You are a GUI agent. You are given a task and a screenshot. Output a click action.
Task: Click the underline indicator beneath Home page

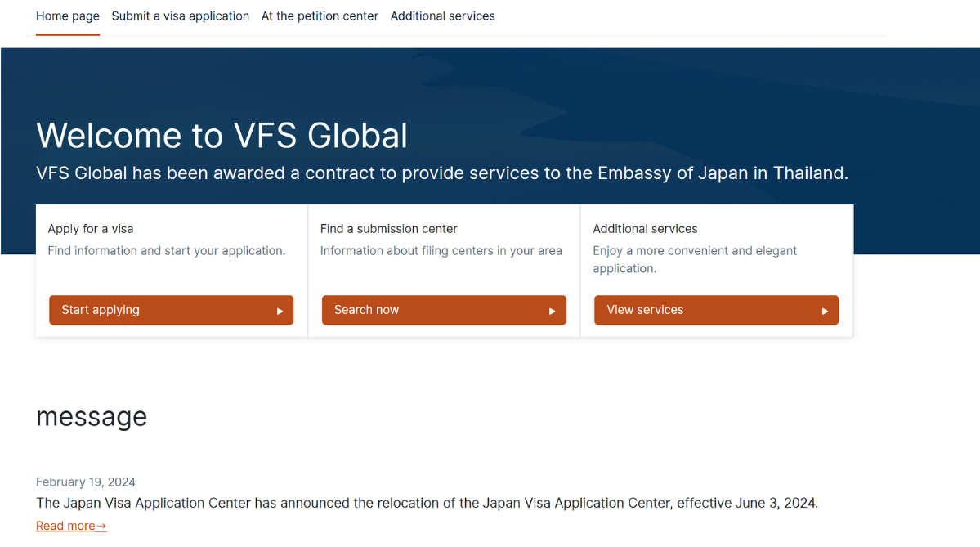click(x=68, y=36)
